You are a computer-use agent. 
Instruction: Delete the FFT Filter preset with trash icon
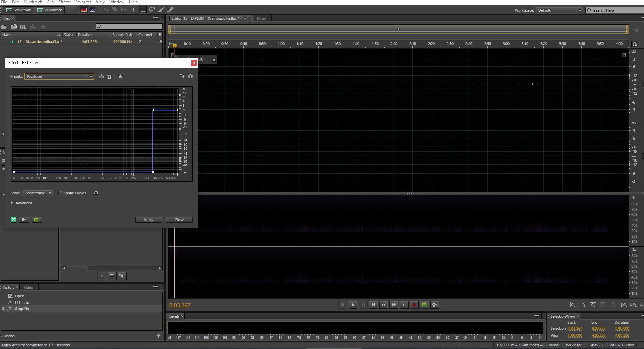point(109,76)
